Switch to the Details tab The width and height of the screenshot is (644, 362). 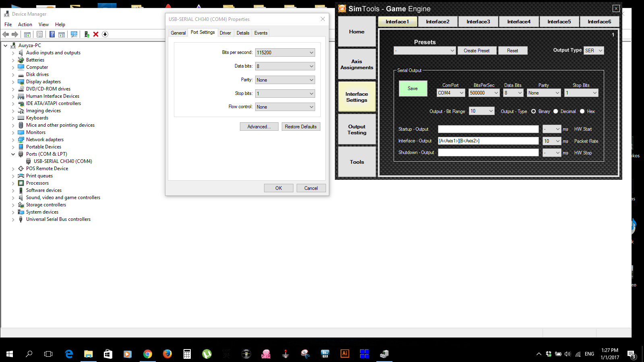pos(243,33)
